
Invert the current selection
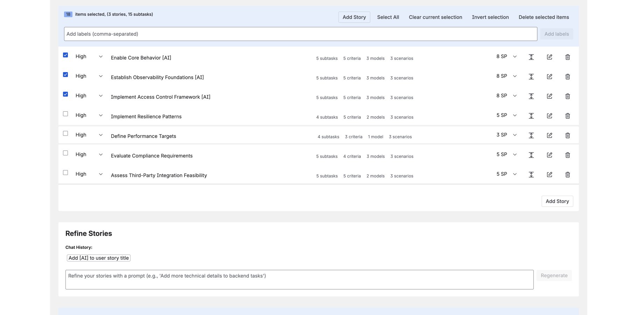click(490, 17)
